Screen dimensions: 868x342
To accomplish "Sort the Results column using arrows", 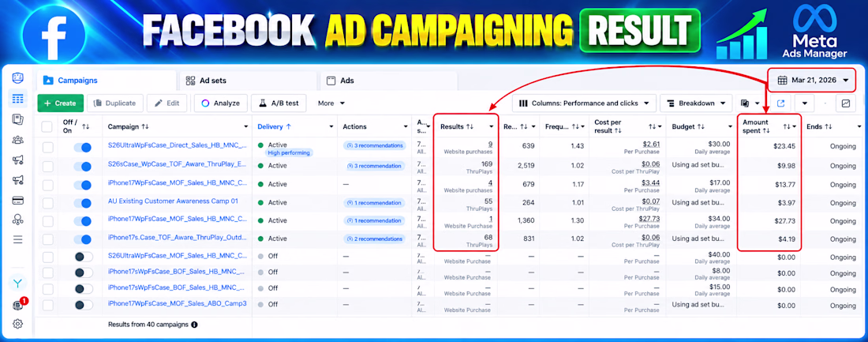I will [x=470, y=126].
